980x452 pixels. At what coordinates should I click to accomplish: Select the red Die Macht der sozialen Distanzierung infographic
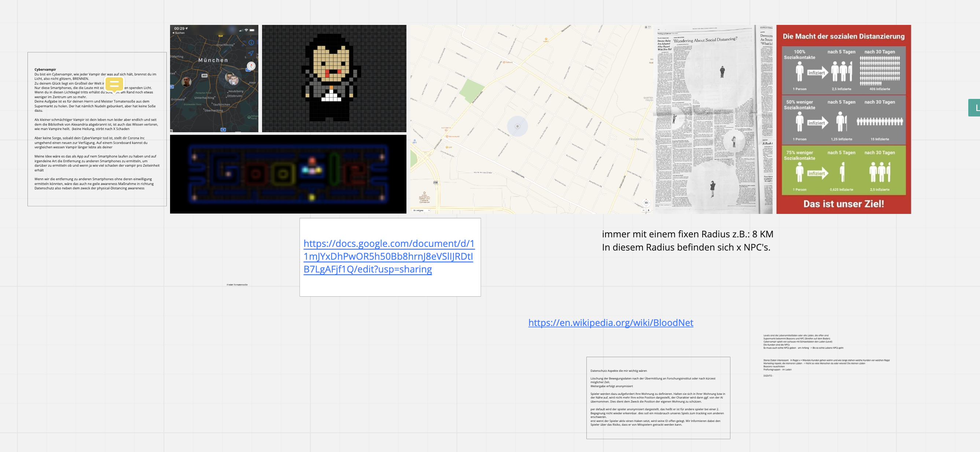[843, 119]
